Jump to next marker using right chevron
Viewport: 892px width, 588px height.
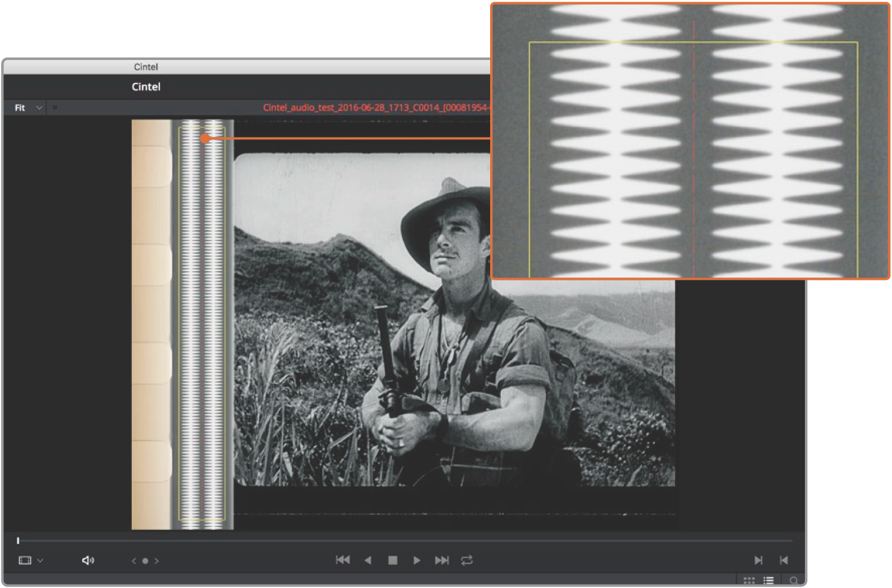point(157,561)
